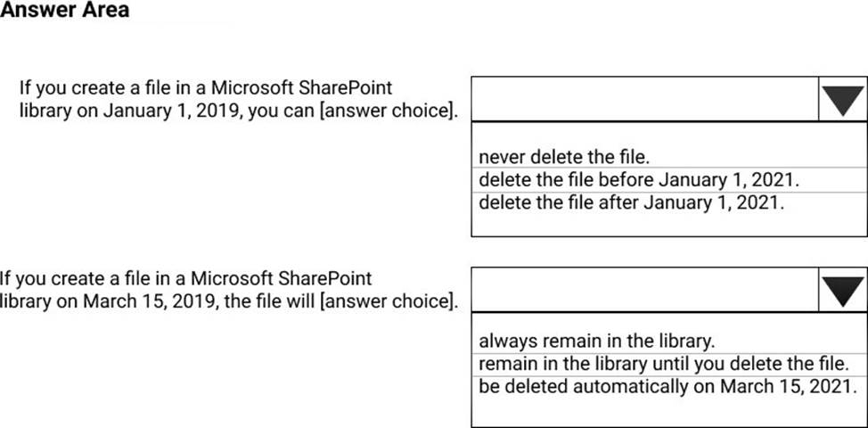The width and height of the screenshot is (868, 428).
Task: Select "always remain in the library." option
Action: pos(597,340)
